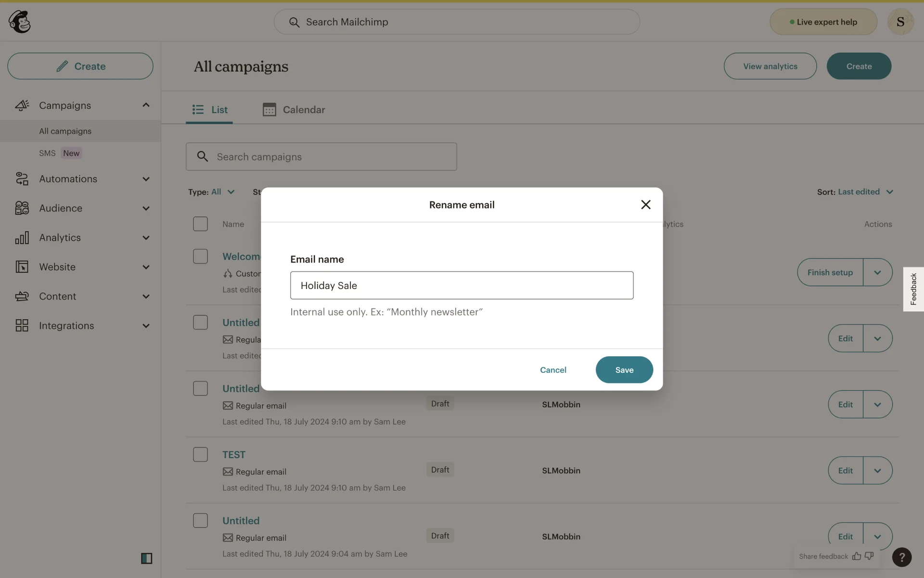Click the Integrations grid icon
Image resolution: width=924 pixels, height=578 pixels.
click(x=22, y=326)
